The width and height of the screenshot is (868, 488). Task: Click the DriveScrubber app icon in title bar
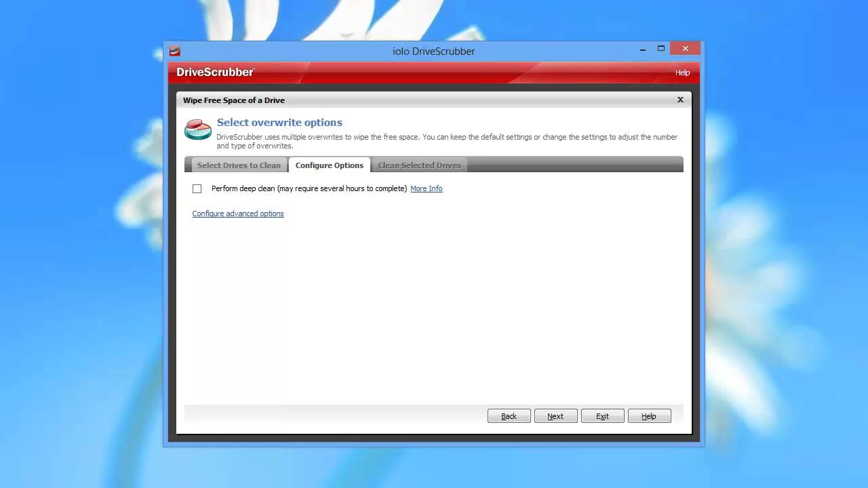click(175, 51)
